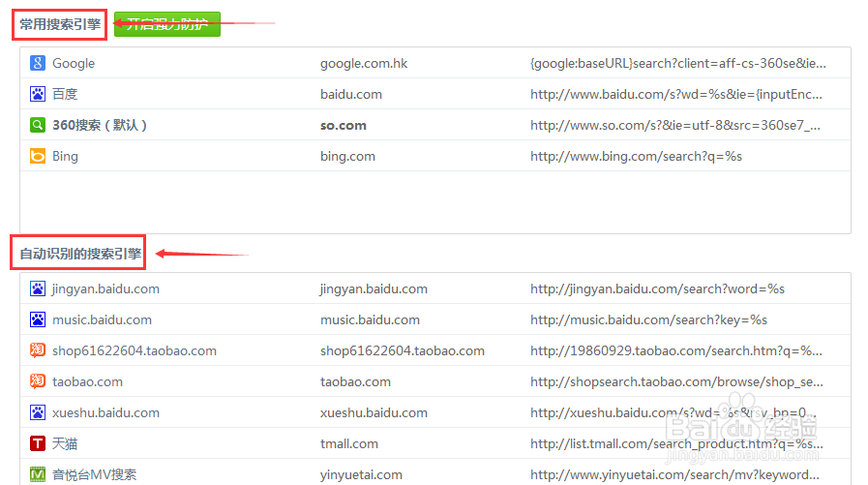Select the Google engine name
Screen dimensions: 868x485
(74, 64)
